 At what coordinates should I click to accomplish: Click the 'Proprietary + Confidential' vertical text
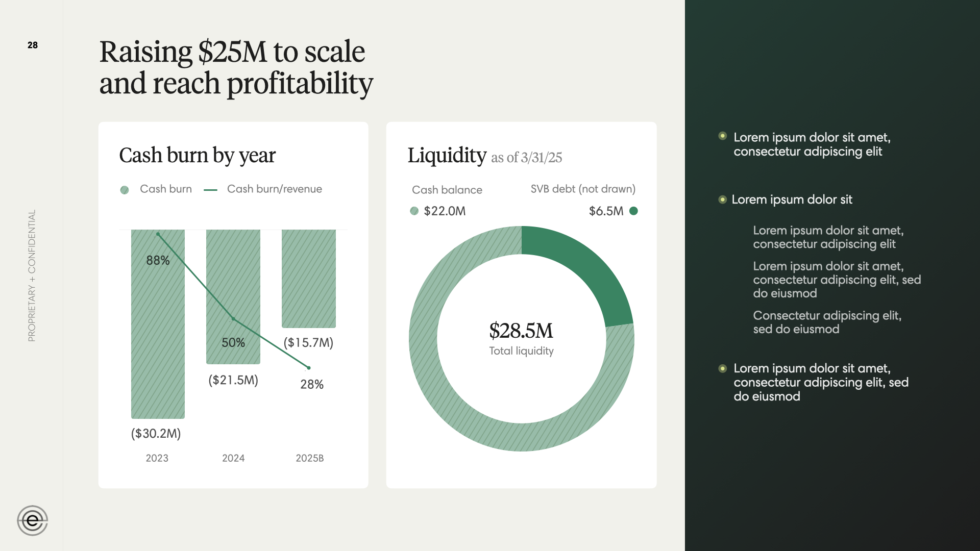pyautogui.click(x=32, y=275)
